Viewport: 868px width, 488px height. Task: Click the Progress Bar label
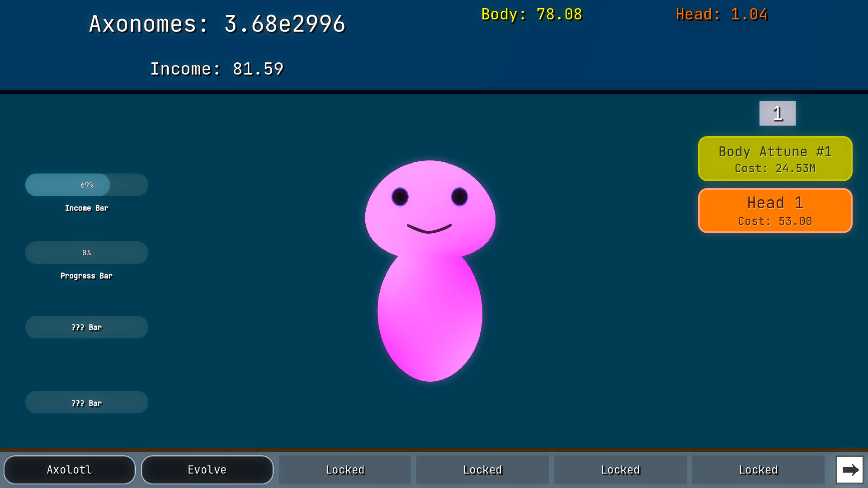(x=87, y=276)
